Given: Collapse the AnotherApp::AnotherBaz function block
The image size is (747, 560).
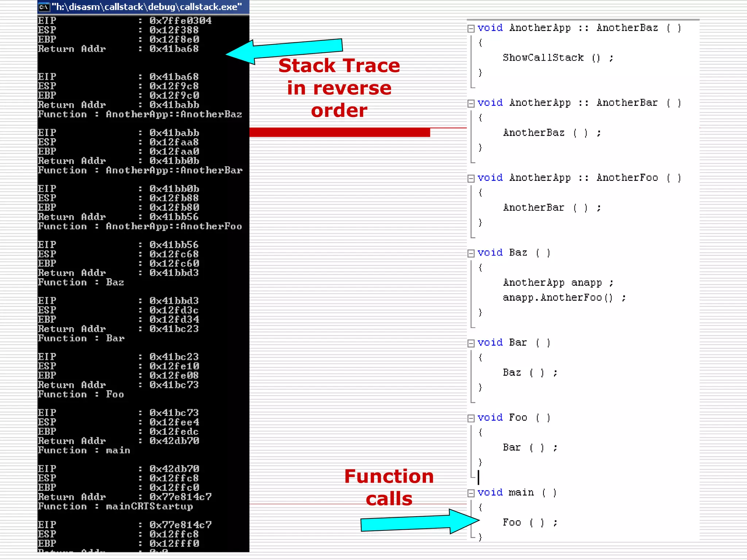Looking at the screenshot, I should pos(471,29).
